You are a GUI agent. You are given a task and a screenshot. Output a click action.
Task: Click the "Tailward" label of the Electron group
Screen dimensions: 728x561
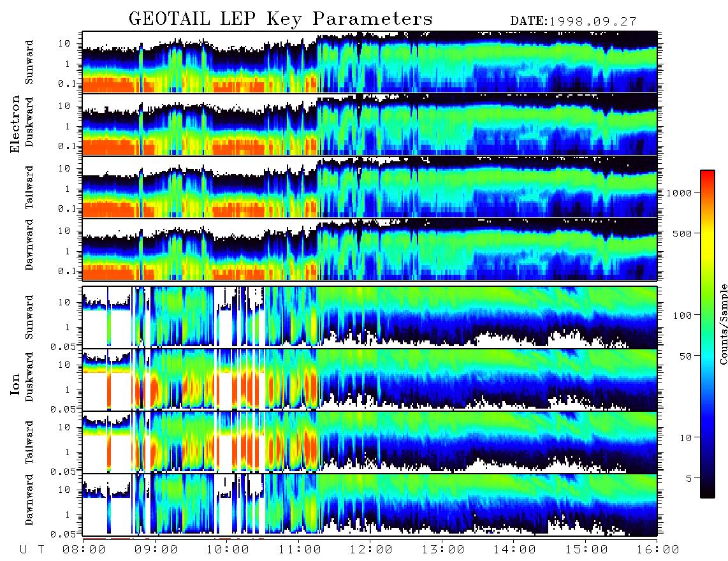(x=29, y=187)
